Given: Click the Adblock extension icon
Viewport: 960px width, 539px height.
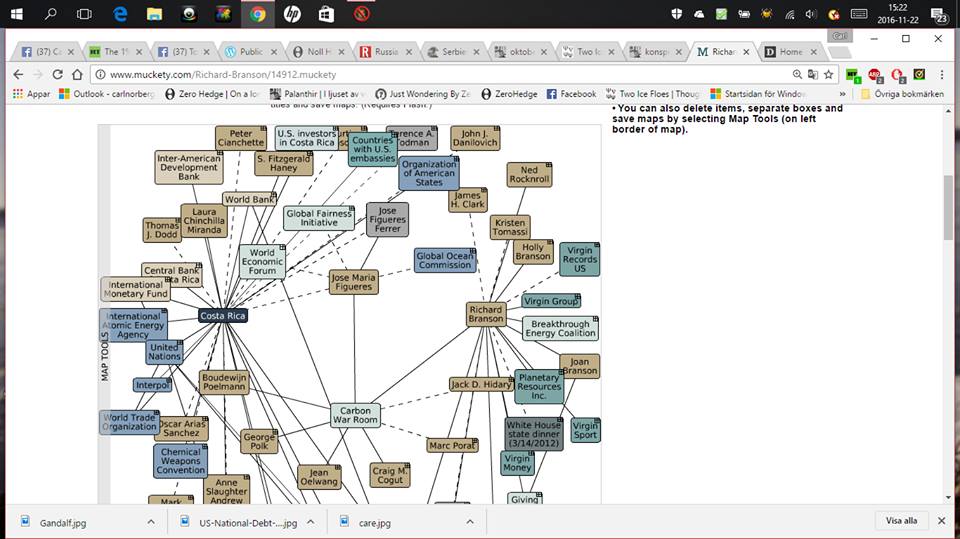Looking at the screenshot, I should (875, 74).
